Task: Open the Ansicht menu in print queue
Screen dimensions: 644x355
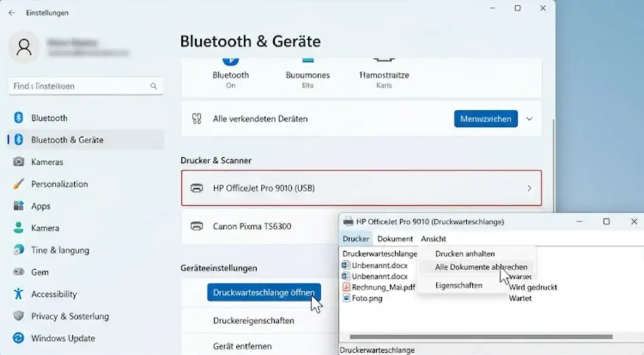Action: (433, 238)
